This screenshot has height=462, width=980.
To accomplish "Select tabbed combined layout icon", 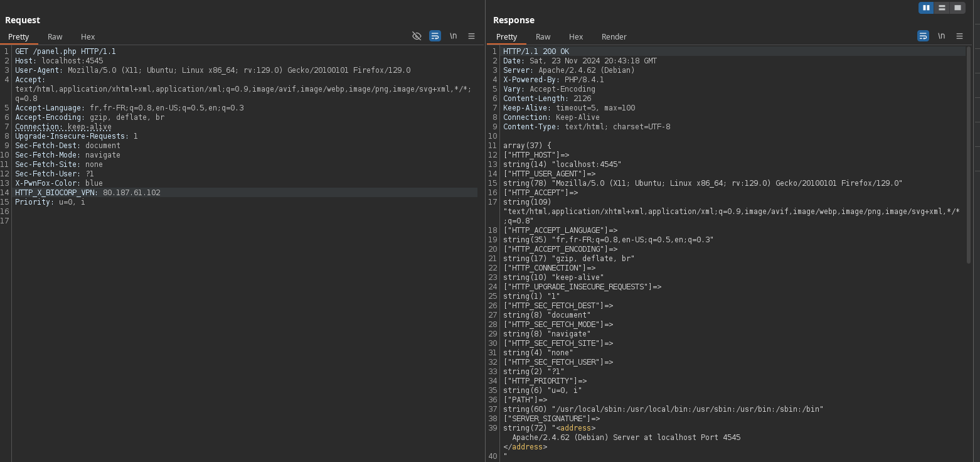I will pos(957,8).
